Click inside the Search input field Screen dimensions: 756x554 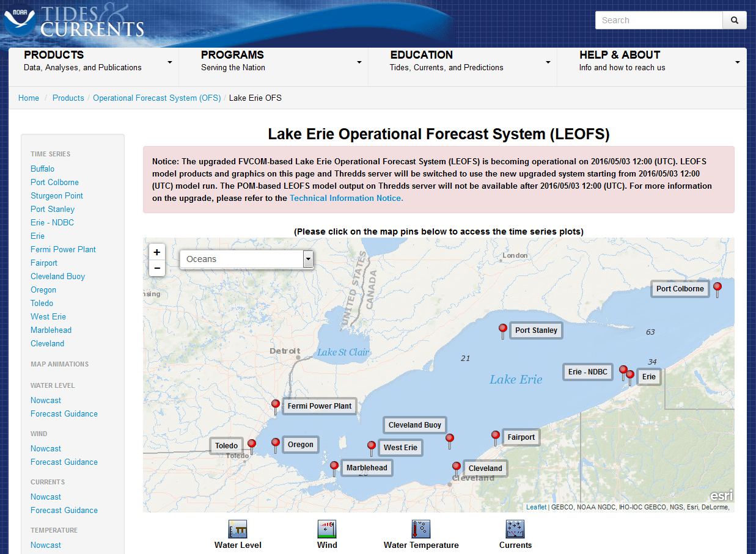pos(659,20)
